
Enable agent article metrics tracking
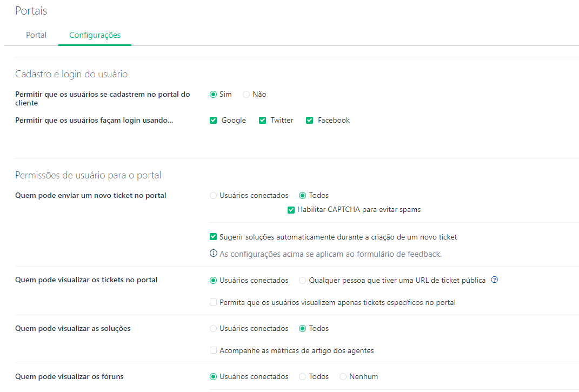pos(213,350)
